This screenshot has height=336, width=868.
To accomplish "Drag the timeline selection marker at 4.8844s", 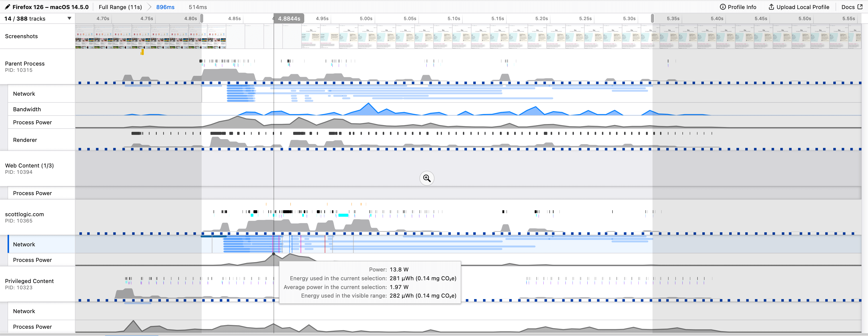I will click(x=274, y=19).
